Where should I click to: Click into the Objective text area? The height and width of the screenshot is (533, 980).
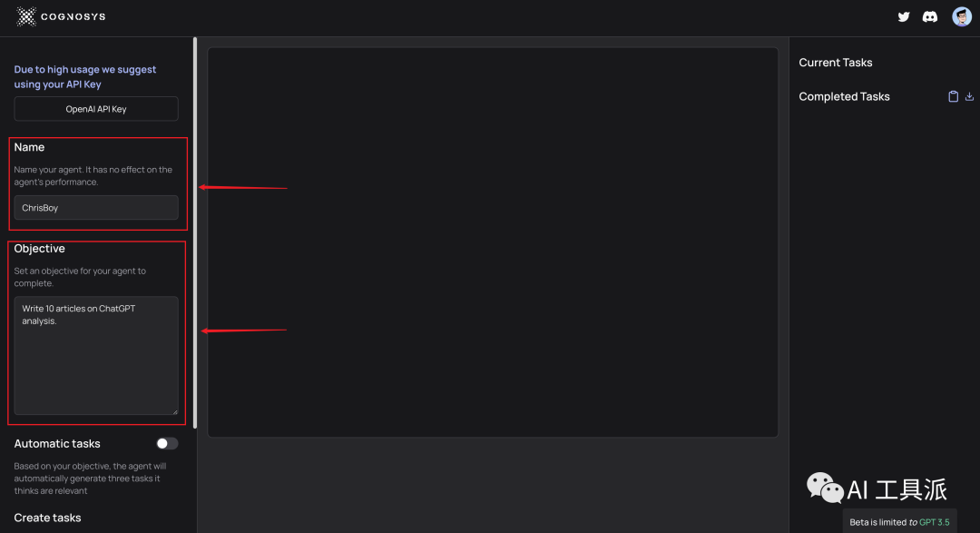pos(96,355)
